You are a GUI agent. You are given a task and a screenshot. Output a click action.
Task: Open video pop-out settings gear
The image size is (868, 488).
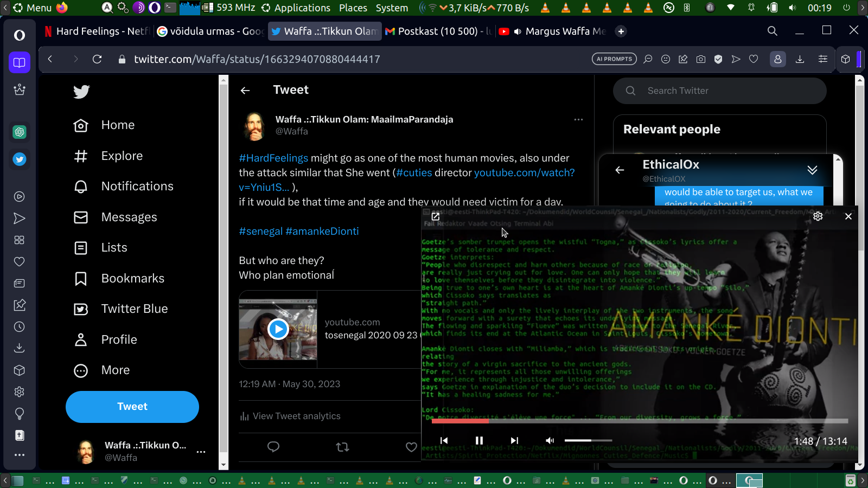tap(818, 216)
